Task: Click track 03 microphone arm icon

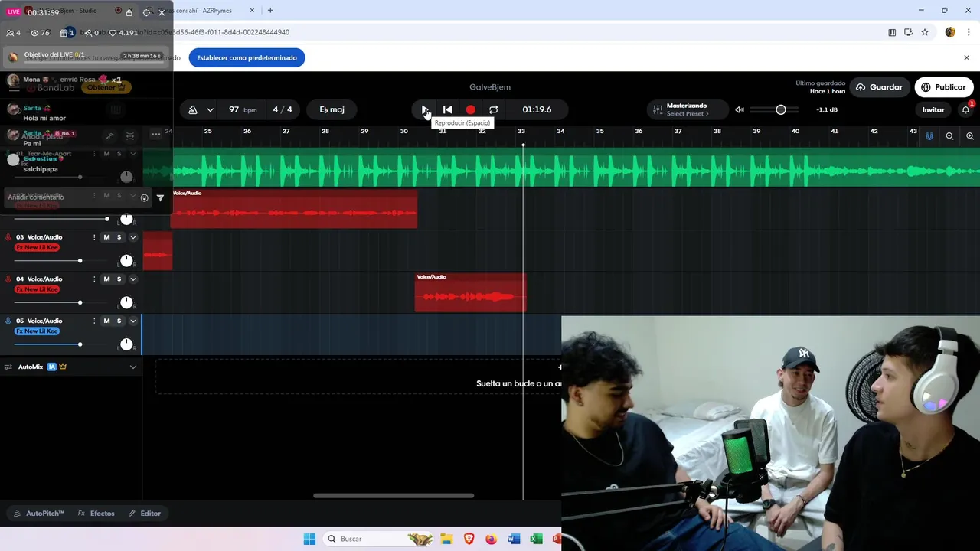Action: pos(8,237)
